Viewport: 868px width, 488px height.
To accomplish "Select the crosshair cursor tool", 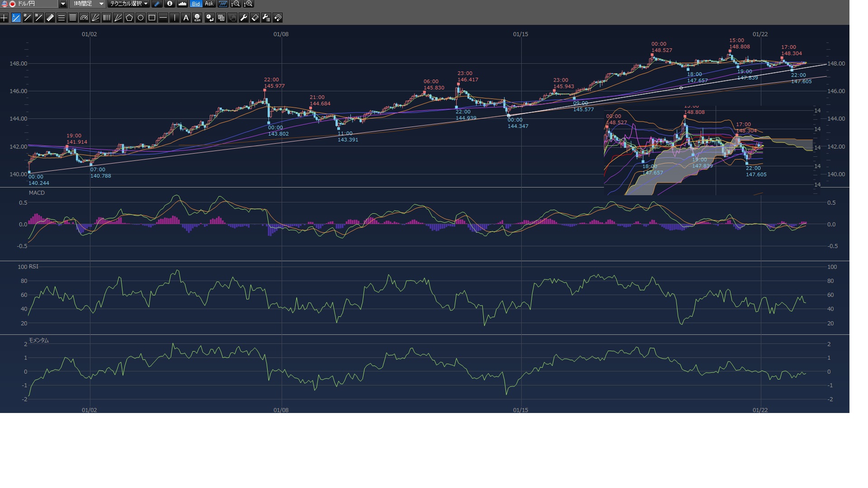I will [4, 18].
